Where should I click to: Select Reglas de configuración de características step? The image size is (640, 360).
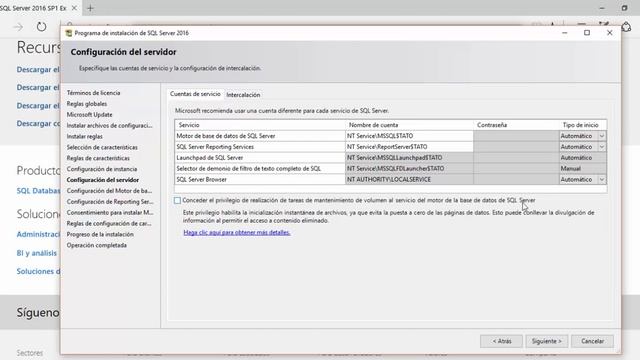coord(109,224)
